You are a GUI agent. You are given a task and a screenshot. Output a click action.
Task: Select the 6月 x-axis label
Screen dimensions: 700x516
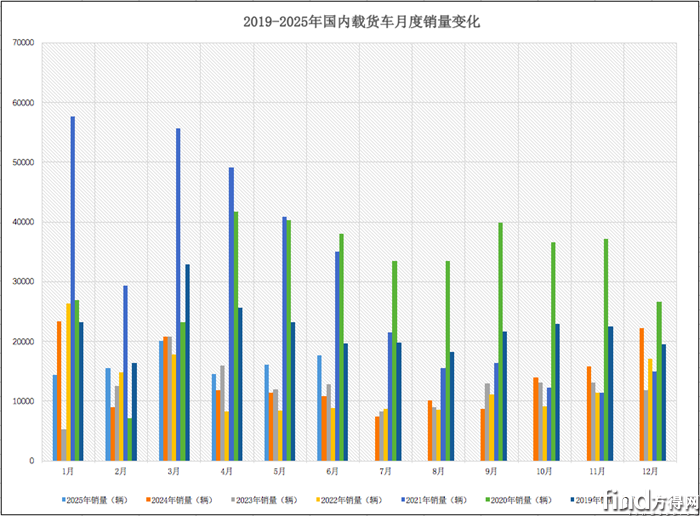point(332,471)
